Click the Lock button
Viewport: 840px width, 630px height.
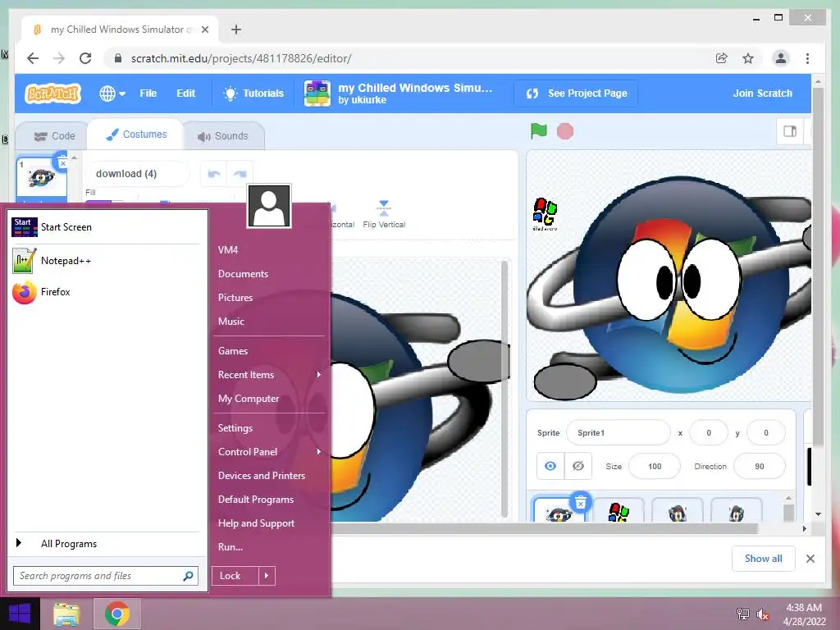[x=235, y=576]
